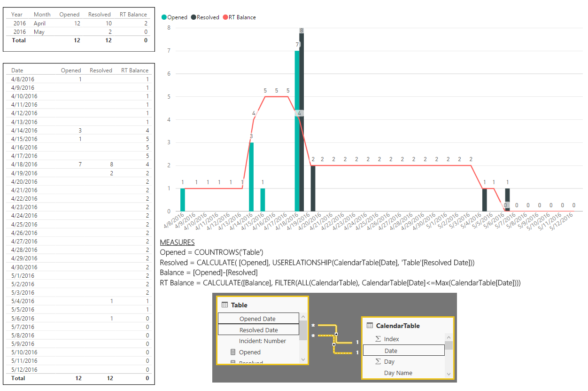The width and height of the screenshot is (588, 391).
Task: Sort the daily table by RT Balance header
Action: click(135, 70)
